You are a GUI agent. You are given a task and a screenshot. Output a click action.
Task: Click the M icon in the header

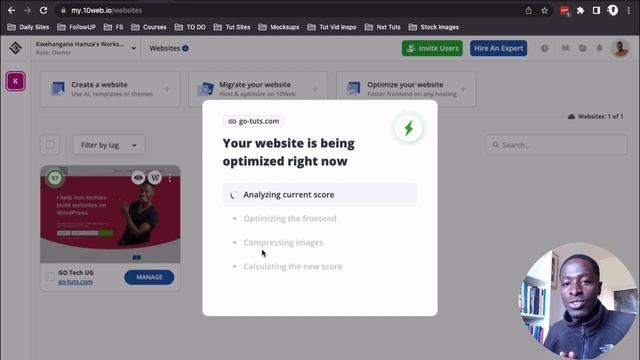click(565, 48)
